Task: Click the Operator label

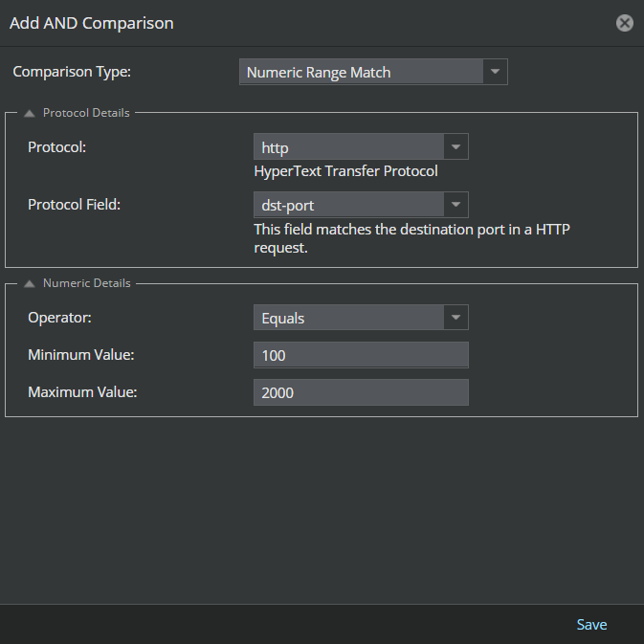Action: click(x=59, y=318)
